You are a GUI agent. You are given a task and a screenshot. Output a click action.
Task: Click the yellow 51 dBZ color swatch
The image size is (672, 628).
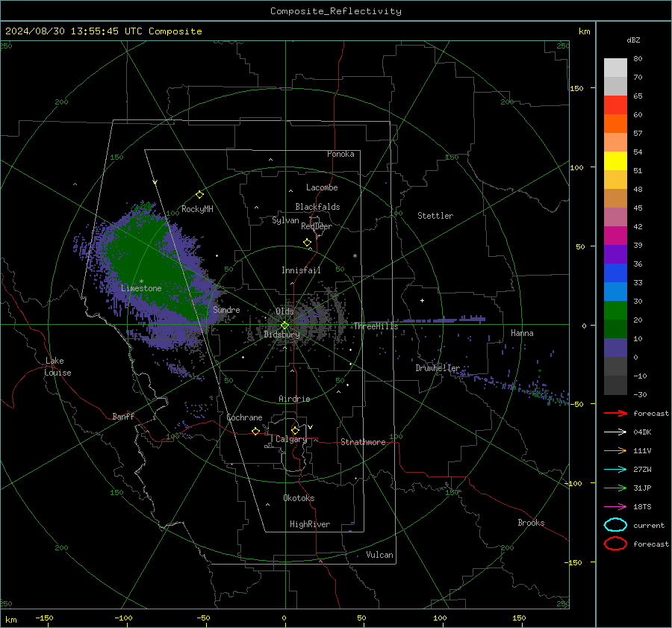click(x=615, y=161)
